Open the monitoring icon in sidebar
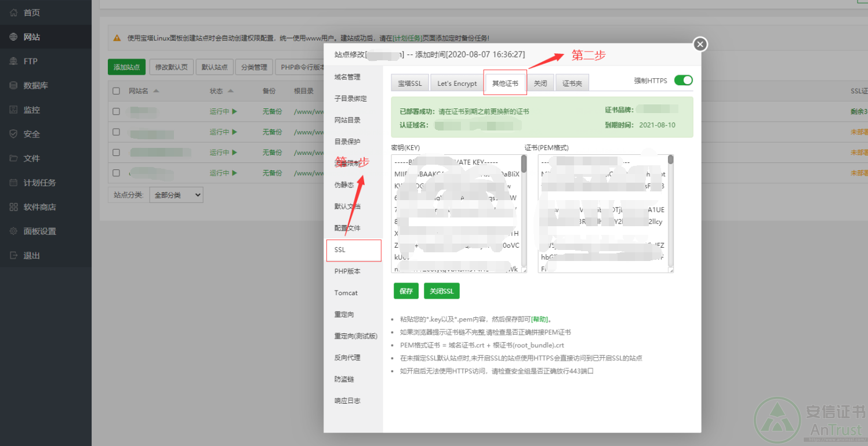 tap(14, 110)
